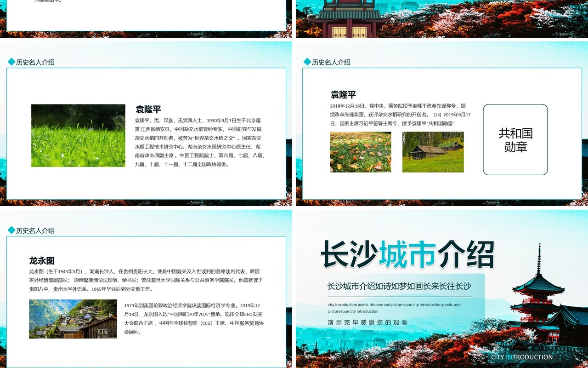Screen dimensions: 588x368
Task: Click 历史名人介绍 header on the grass photo slide
Action: coord(35,62)
